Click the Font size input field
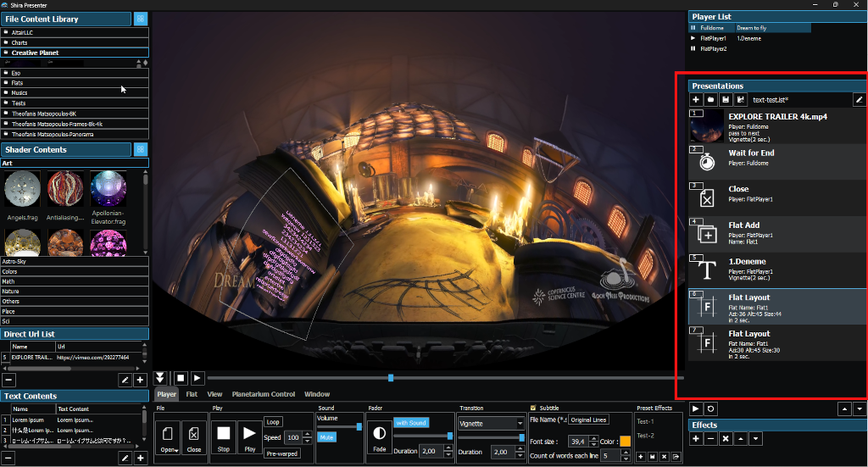Viewport: 868px width, 467px height. click(577, 442)
